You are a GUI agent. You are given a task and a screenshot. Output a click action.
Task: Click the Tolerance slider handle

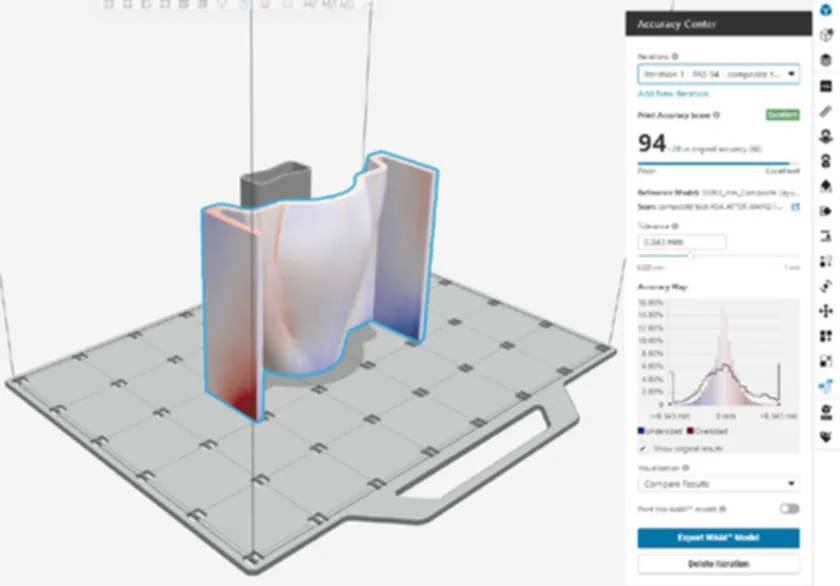[x=690, y=256]
